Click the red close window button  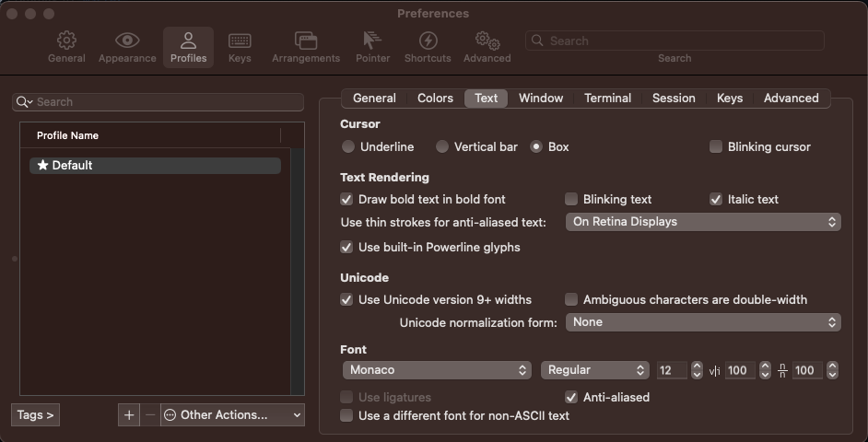[x=12, y=14]
